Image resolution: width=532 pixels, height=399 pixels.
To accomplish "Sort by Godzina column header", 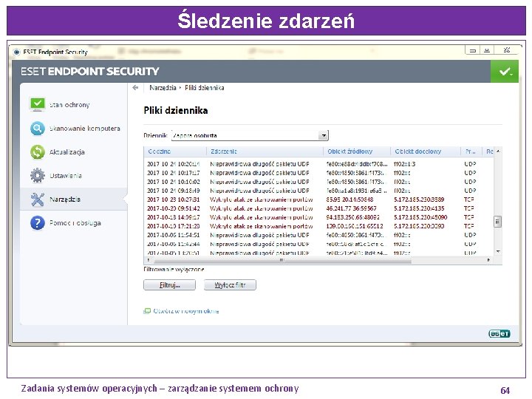I will pyautogui.click(x=175, y=151).
